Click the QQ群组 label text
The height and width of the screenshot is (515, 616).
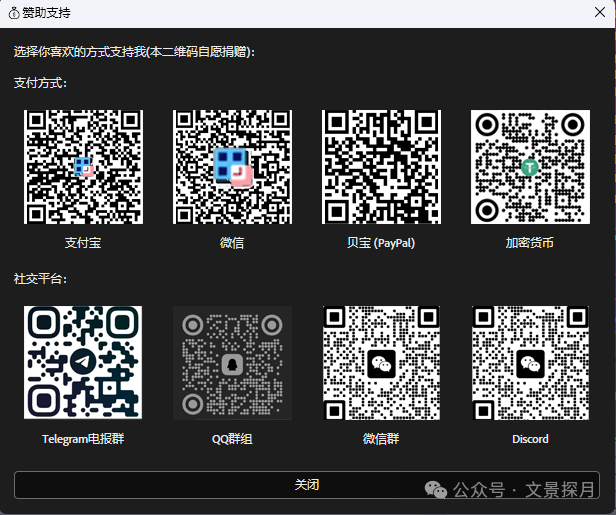(x=232, y=439)
